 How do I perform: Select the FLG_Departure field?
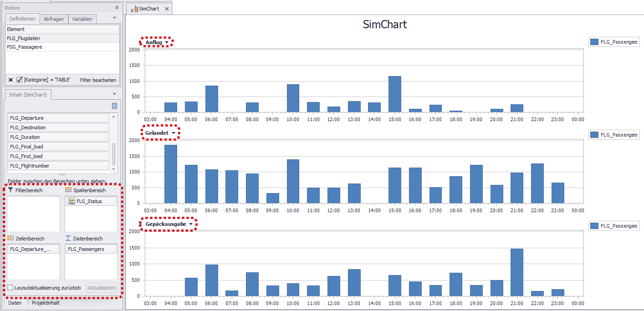coord(59,118)
